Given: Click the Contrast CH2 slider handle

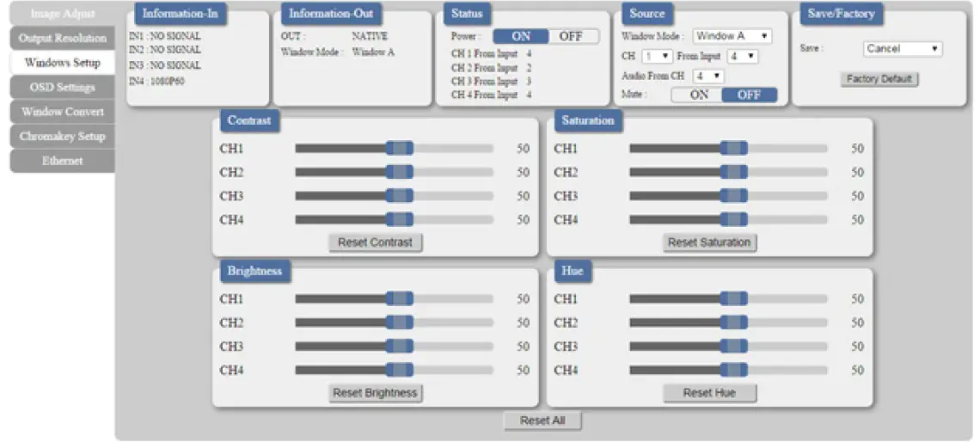Looking at the screenshot, I should point(400,172).
